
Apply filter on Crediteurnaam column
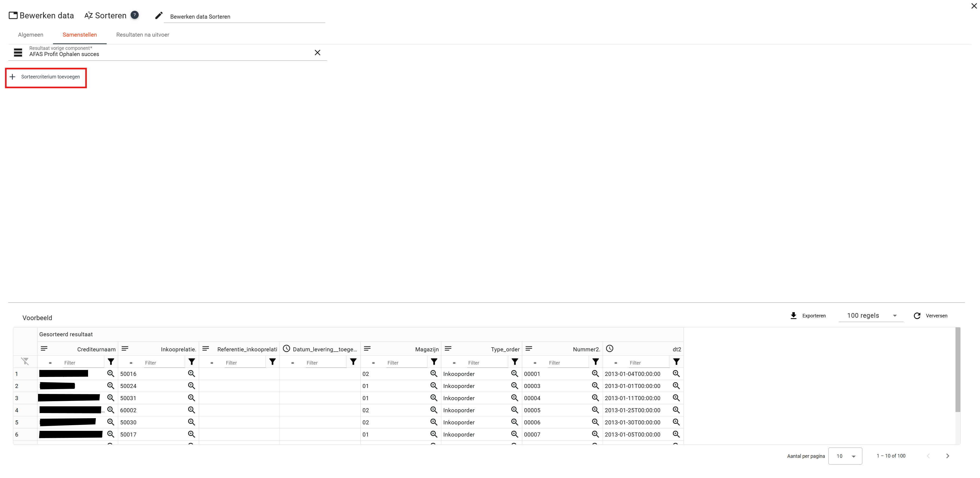tap(111, 362)
